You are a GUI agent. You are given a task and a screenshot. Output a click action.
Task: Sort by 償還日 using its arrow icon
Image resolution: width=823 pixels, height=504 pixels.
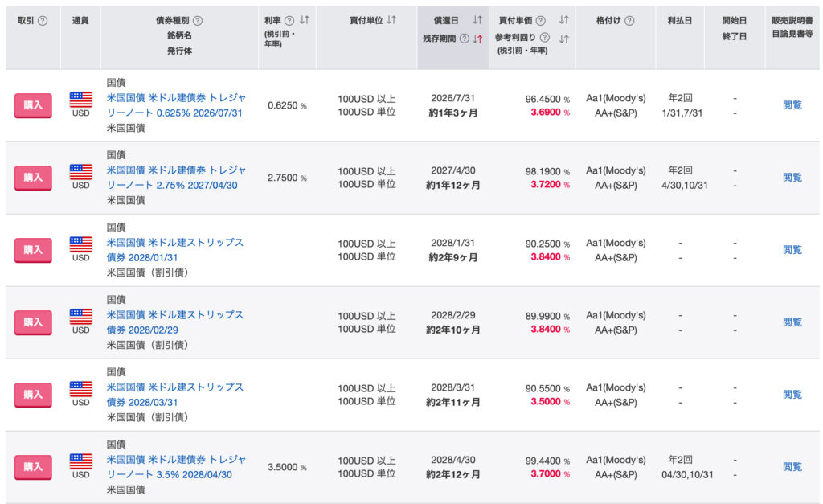[x=477, y=20]
